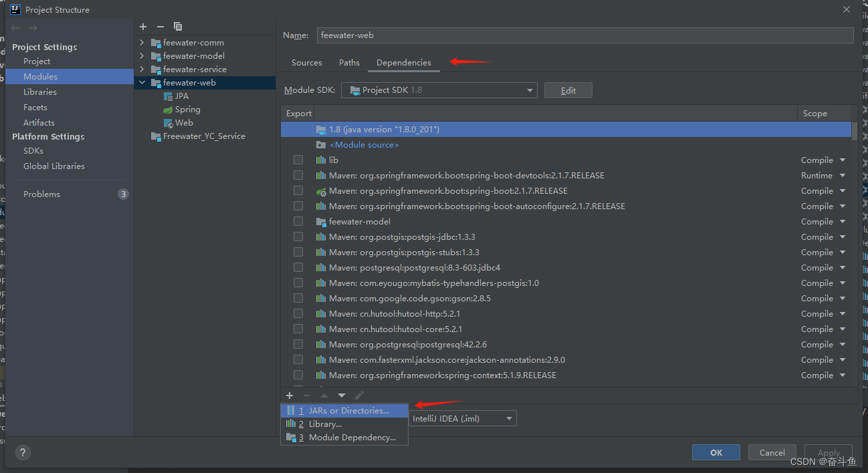Screen dimensions: 868x473
Task: Click the Problems count badge
Action: click(x=123, y=194)
